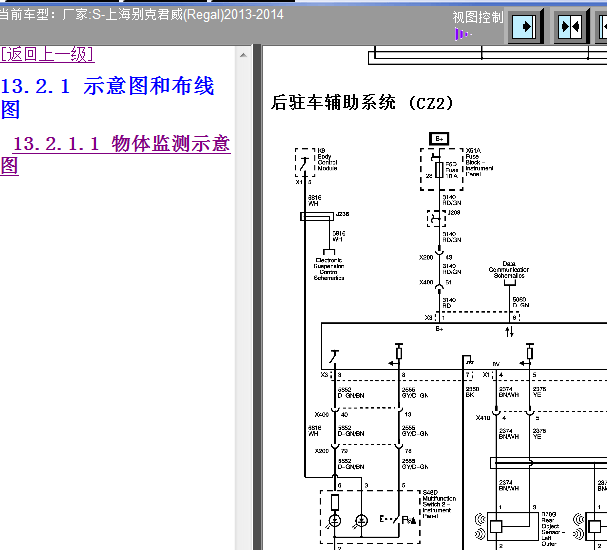Click the B+ box in the diagram
This screenshot has width=607, height=550.
click(439, 139)
